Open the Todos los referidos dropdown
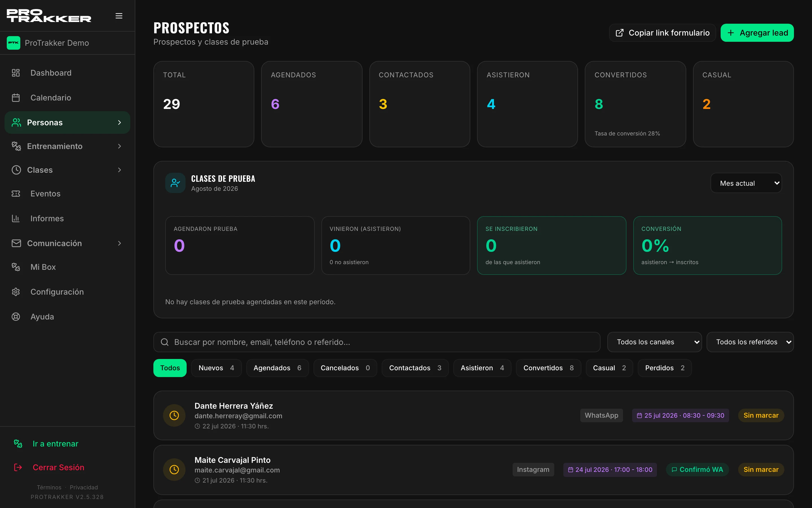This screenshot has width=812, height=508. pos(750,342)
